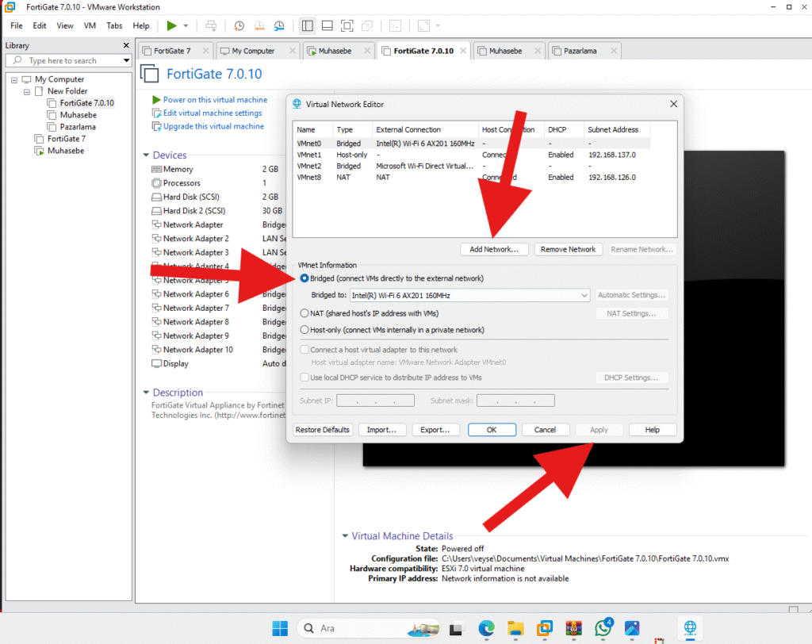Screen dimensions: 812x644
Task: Open the Bridged to adapter dropdown
Action: point(584,295)
